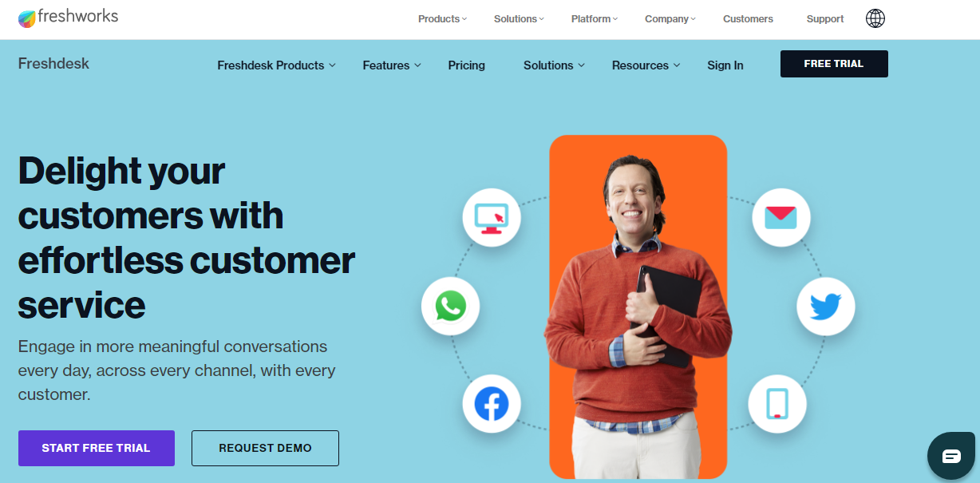The height and width of the screenshot is (483, 980).
Task: Click the Sign In link
Action: (x=725, y=65)
